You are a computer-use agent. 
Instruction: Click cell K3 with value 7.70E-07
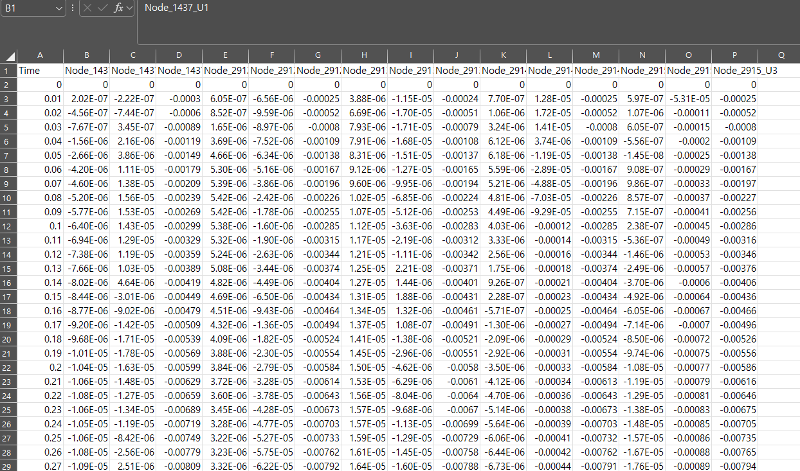tap(503, 99)
